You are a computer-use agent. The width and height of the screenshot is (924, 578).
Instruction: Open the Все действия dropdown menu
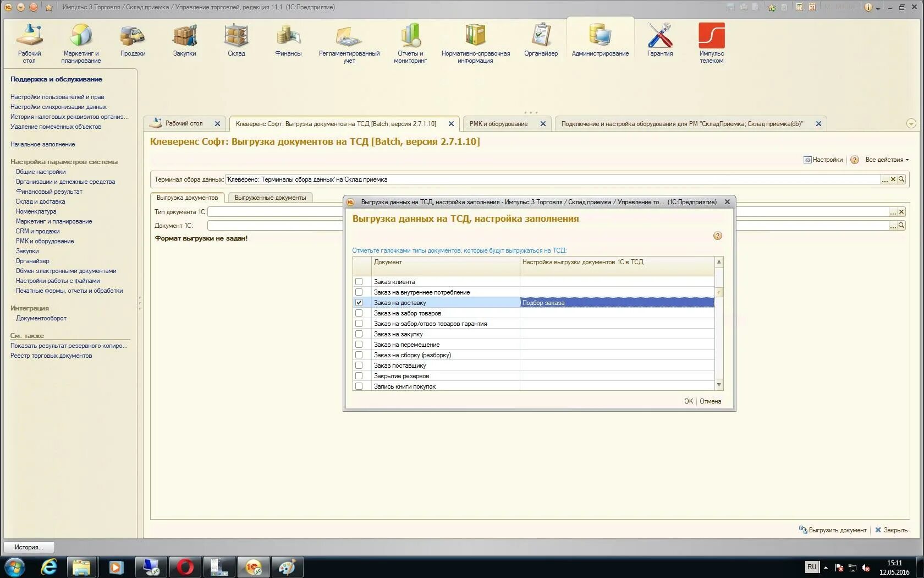tap(887, 160)
